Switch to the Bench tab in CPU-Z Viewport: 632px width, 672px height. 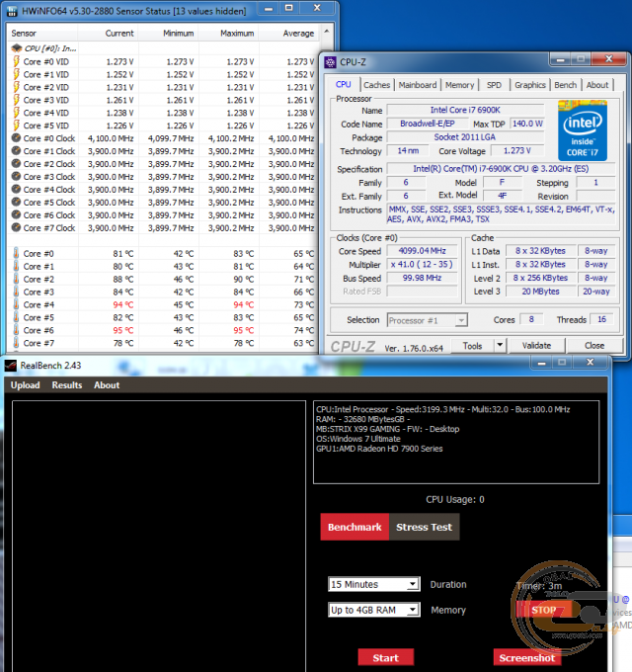(x=565, y=85)
